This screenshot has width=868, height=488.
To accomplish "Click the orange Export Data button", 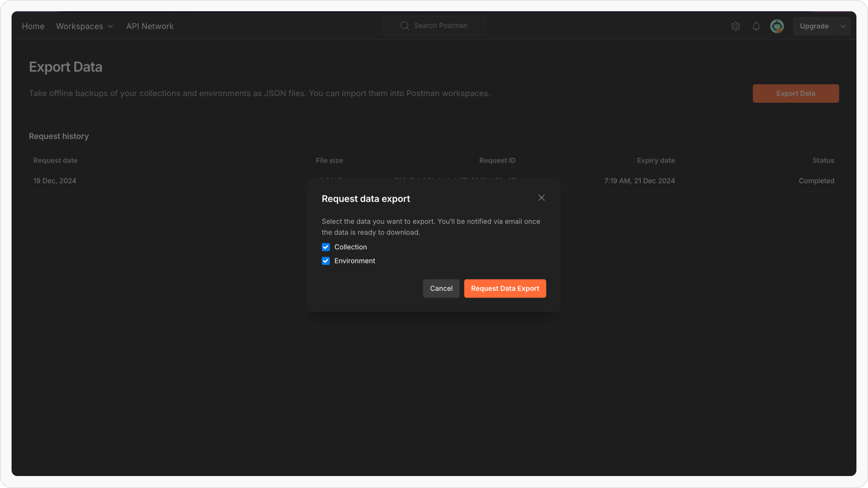I will tap(795, 94).
